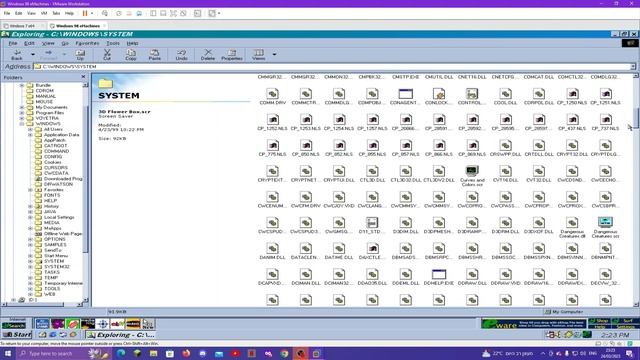Click the VMware pause button

pos(85,13)
